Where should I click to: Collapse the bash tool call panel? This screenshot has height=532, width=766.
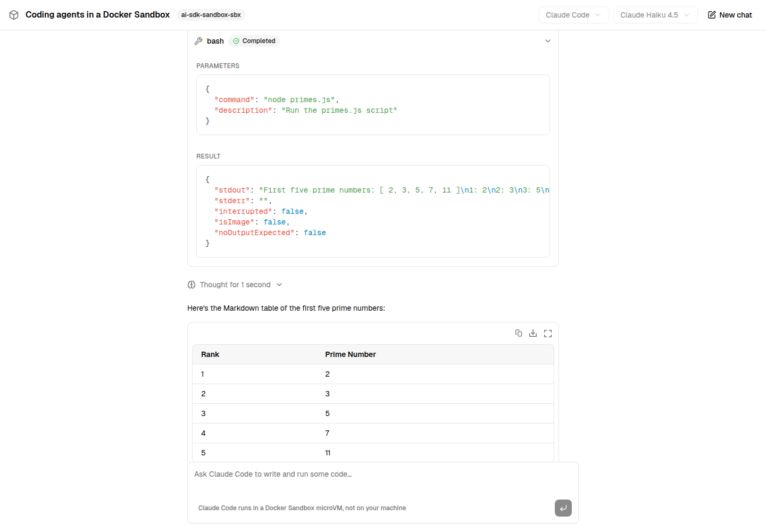[548, 41]
